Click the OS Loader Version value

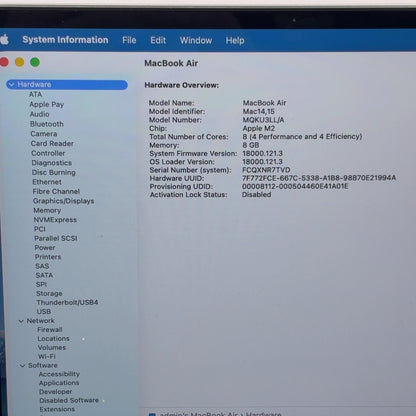[x=262, y=162]
